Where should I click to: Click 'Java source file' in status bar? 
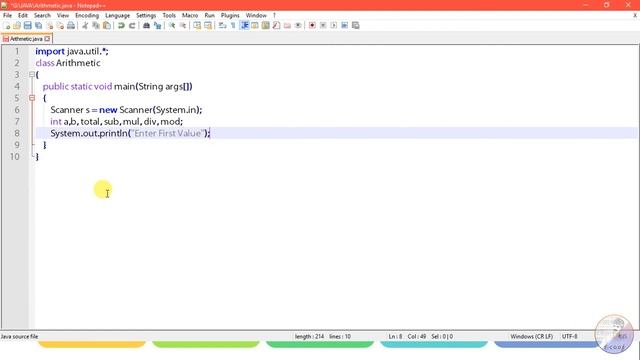(x=19, y=336)
